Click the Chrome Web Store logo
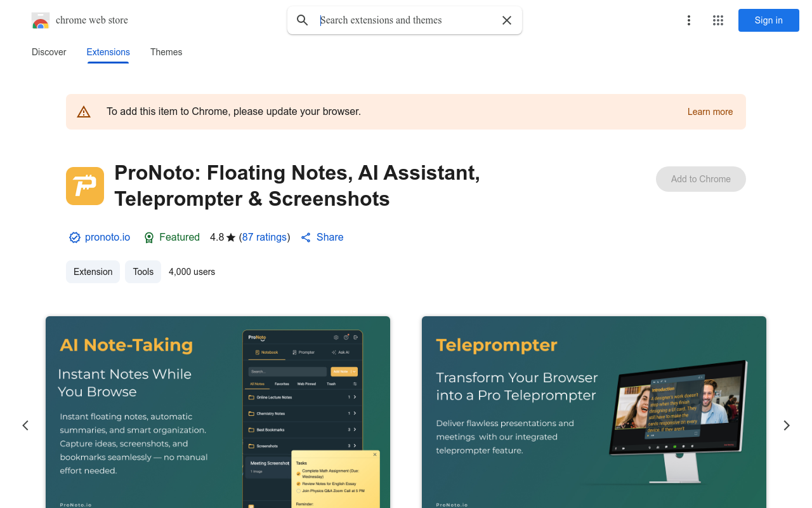Screen dimensions: 812x508 coord(41,20)
